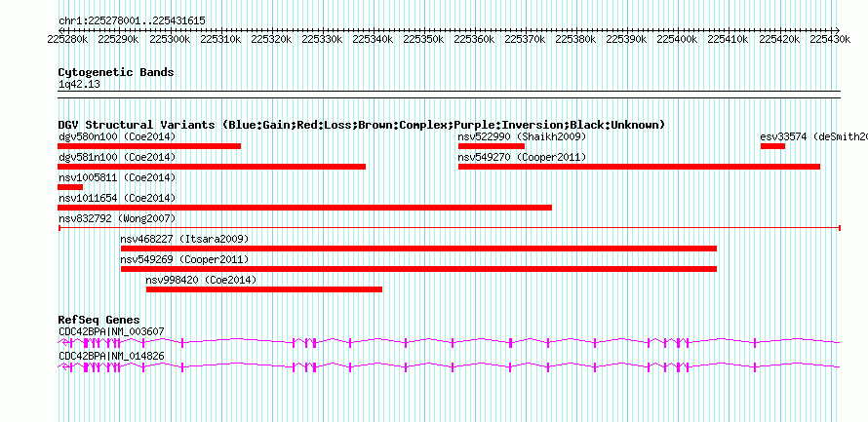868x422 pixels.
Task: Select the thin nsv832792 variant line
Action: click(450, 227)
